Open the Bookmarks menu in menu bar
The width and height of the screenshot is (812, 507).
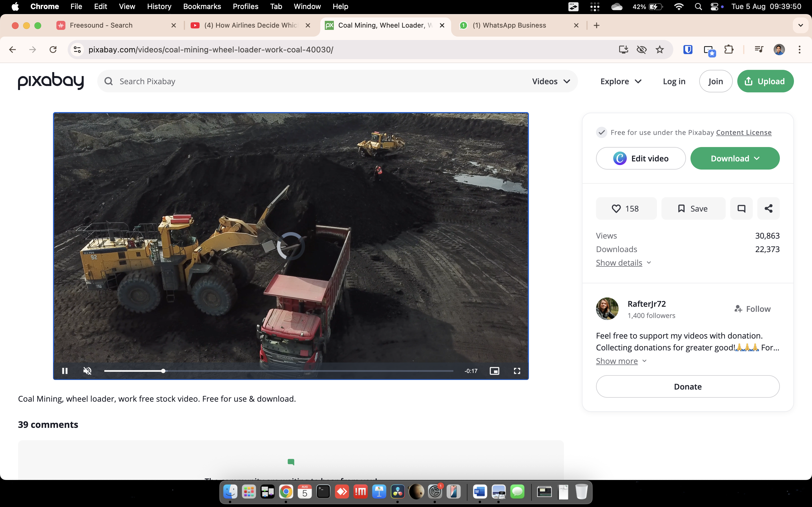[x=202, y=6]
